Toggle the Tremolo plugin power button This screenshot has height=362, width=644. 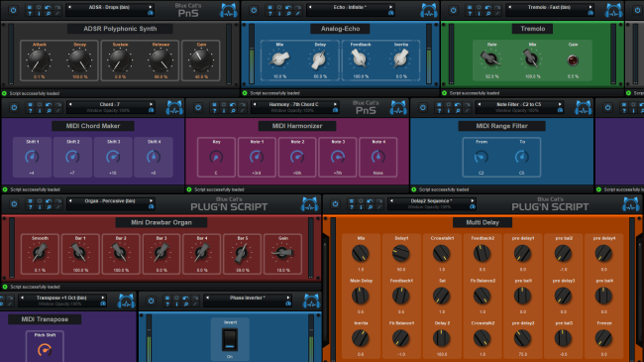(453, 10)
